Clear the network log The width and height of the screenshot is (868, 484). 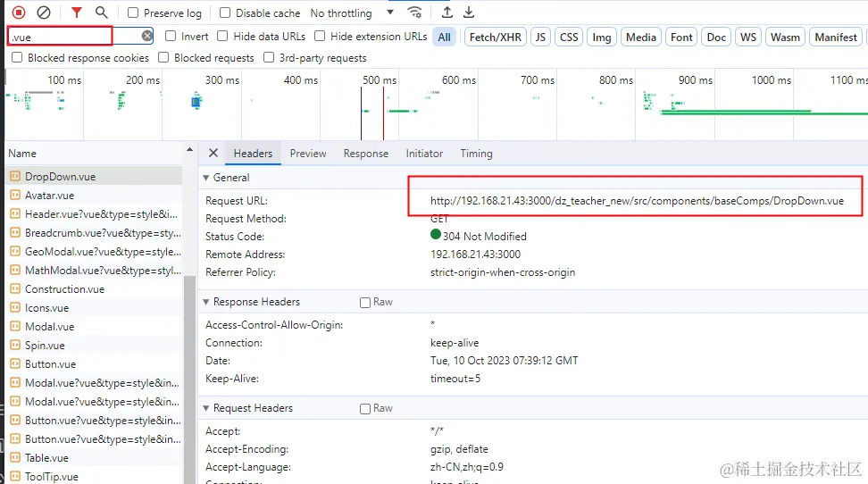[x=44, y=13]
